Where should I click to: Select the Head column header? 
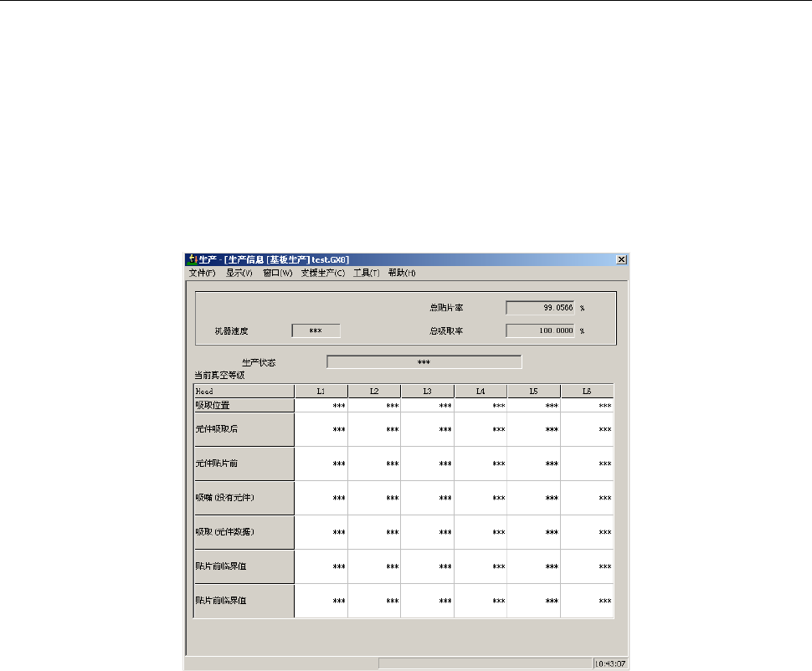click(244, 391)
